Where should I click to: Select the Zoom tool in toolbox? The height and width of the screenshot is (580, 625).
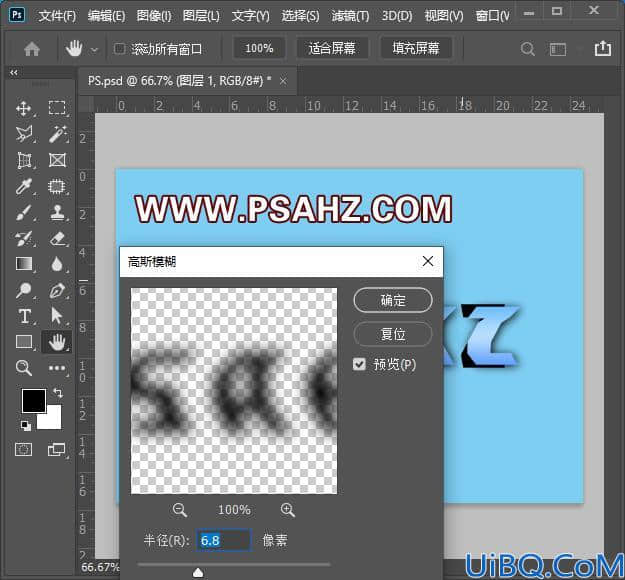point(24,368)
